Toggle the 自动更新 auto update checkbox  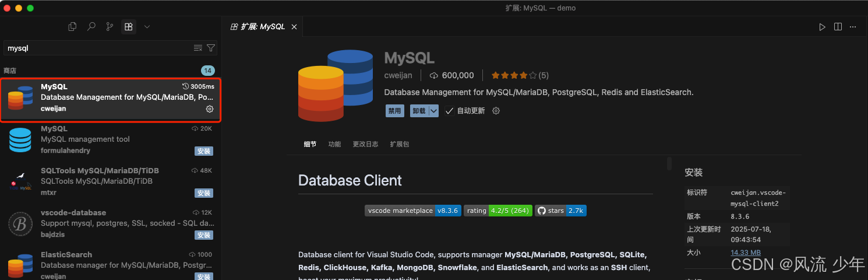(449, 111)
